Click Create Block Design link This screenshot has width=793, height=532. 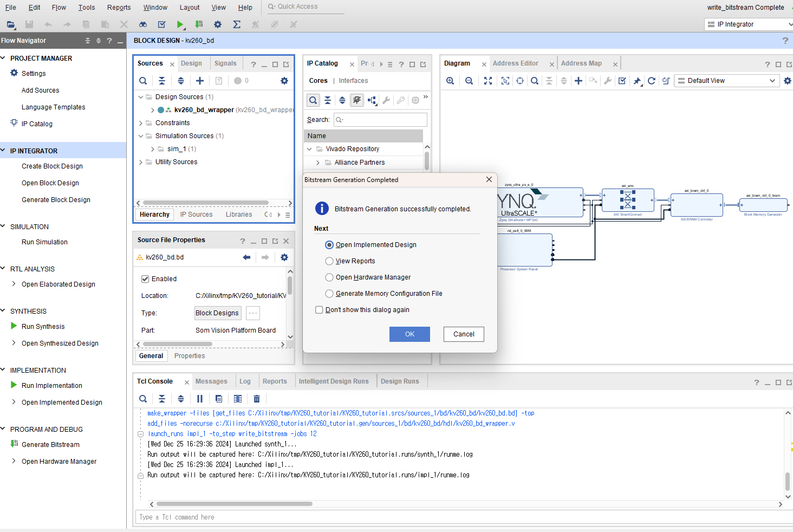52,166
